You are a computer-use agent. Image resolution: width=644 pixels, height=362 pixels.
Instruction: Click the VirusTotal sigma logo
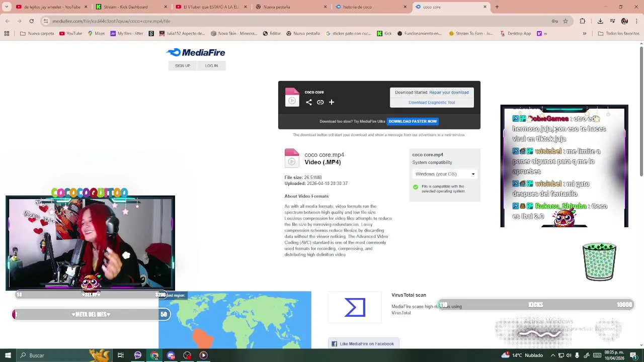click(355, 307)
